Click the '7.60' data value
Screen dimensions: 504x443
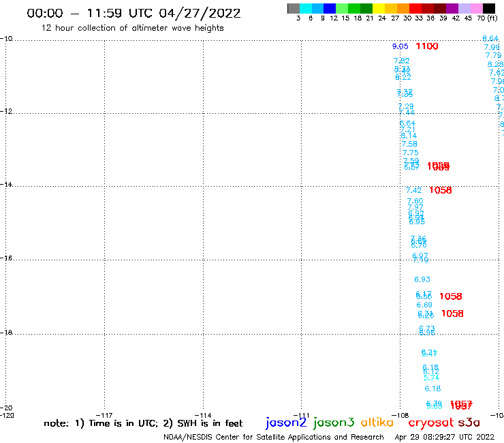(415, 201)
